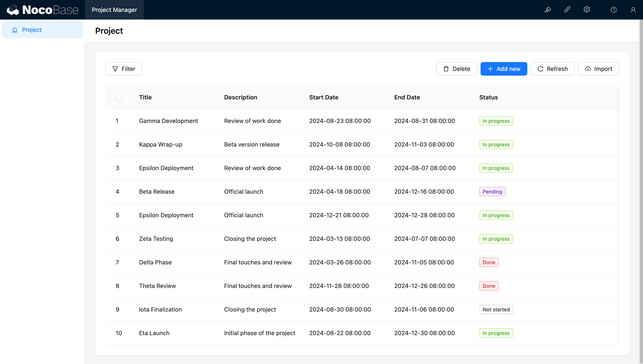Select the Theta Review title cell
The width and height of the screenshot is (643, 364).
tap(157, 286)
